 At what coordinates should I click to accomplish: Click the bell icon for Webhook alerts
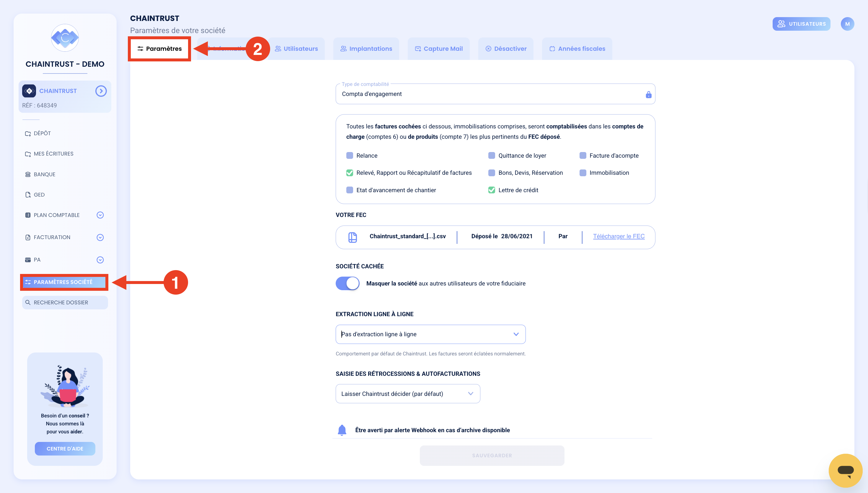tap(342, 430)
